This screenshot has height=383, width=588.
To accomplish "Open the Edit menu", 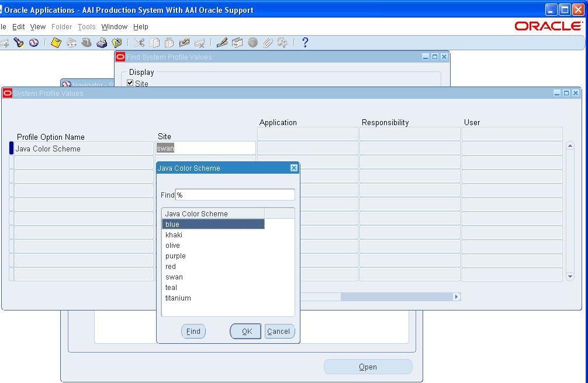I will pos(18,26).
